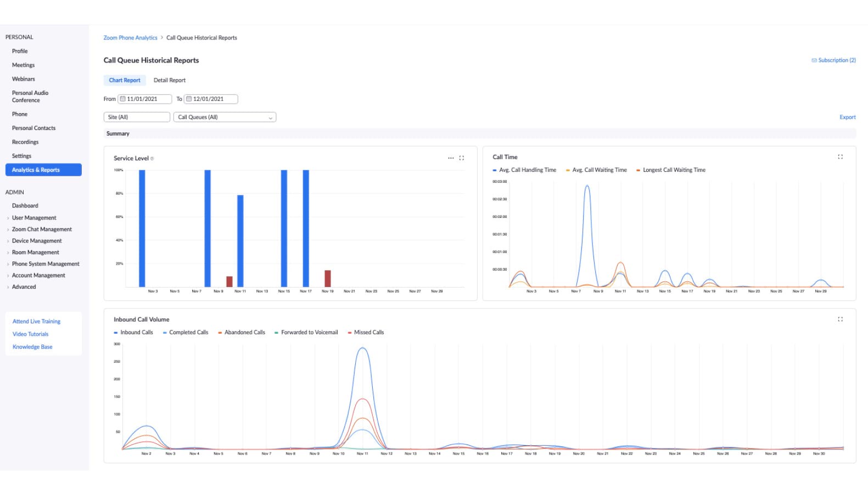Expand the Service Level chart to fullscreen
Image resolution: width=868 pixels, height=494 pixels.
pos(461,158)
